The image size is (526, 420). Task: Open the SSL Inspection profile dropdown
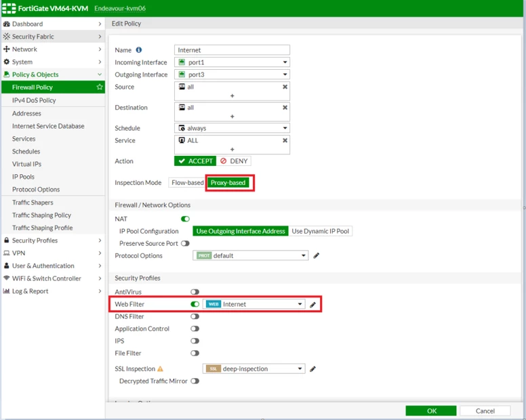pyautogui.click(x=254, y=369)
